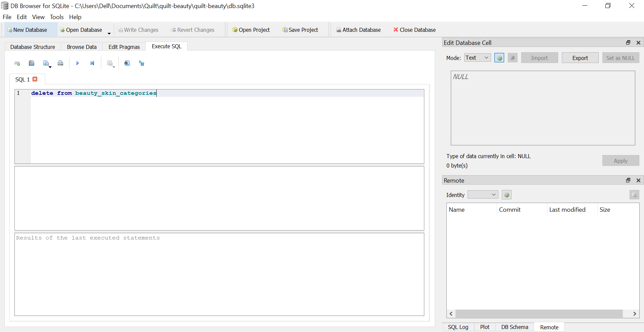Click right arrow of Remote horizontal scrollbar
This screenshot has height=332, width=644.
tap(635, 314)
